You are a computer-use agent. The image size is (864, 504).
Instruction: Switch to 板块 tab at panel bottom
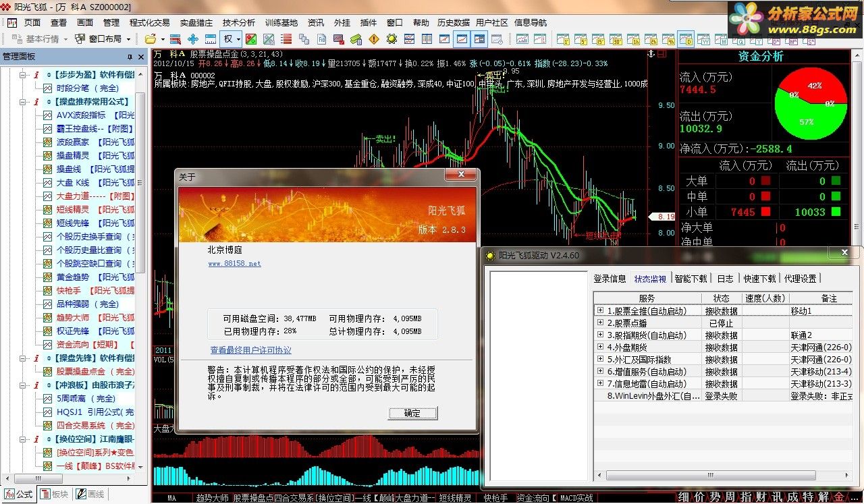[54, 495]
